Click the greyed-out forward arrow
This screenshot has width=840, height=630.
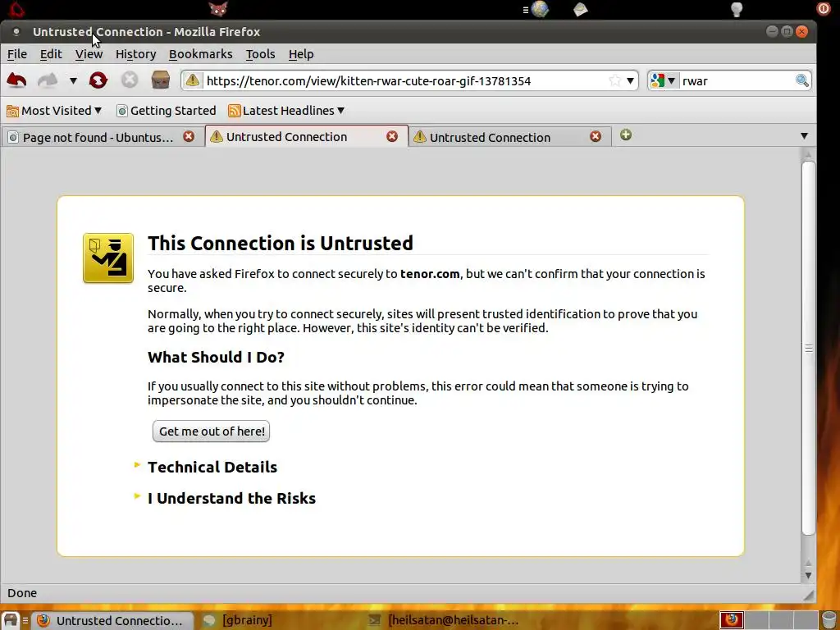point(48,81)
